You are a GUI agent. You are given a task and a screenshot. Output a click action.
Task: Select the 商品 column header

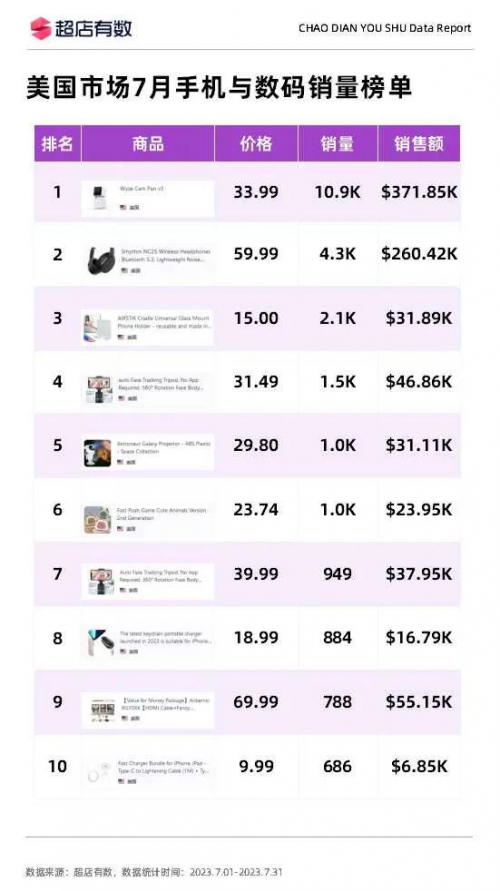coord(148,144)
